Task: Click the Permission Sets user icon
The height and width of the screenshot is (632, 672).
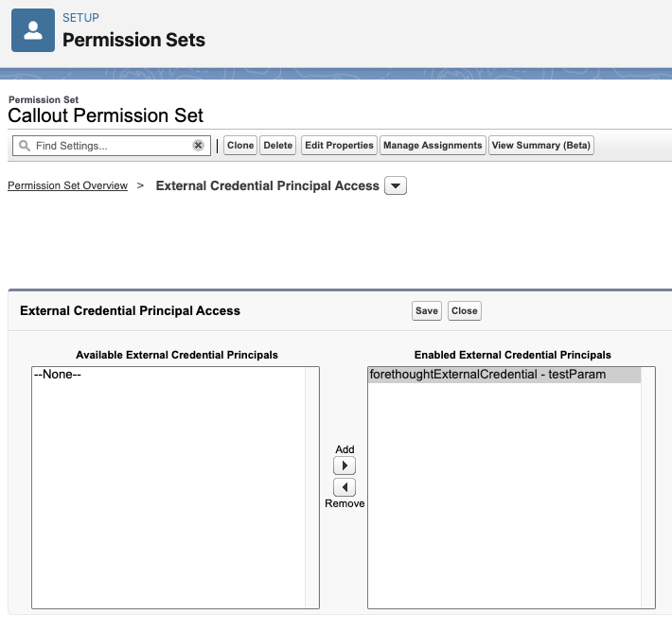Action: [x=33, y=30]
